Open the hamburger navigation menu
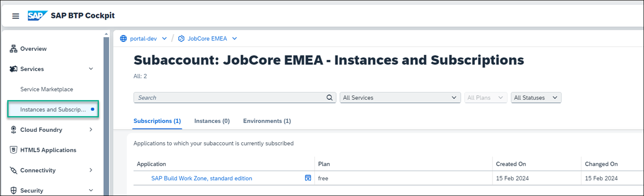The height and width of the screenshot is (196, 644). coord(16,16)
